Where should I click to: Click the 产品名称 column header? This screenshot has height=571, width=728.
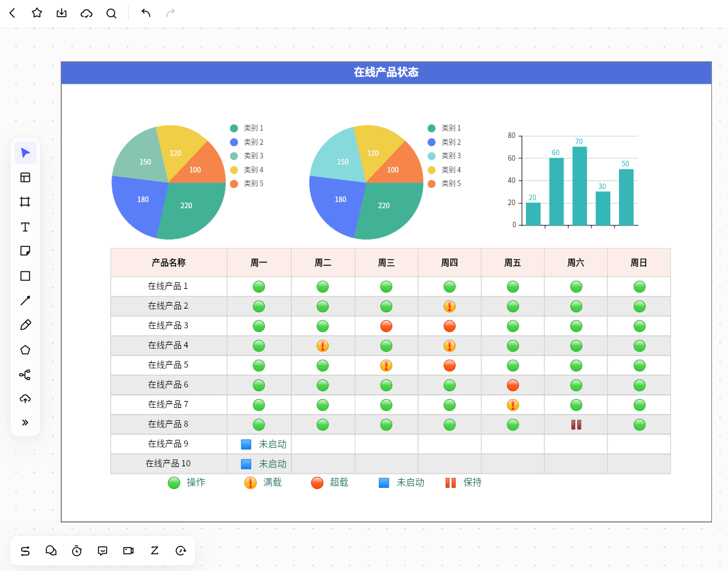pos(169,263)
